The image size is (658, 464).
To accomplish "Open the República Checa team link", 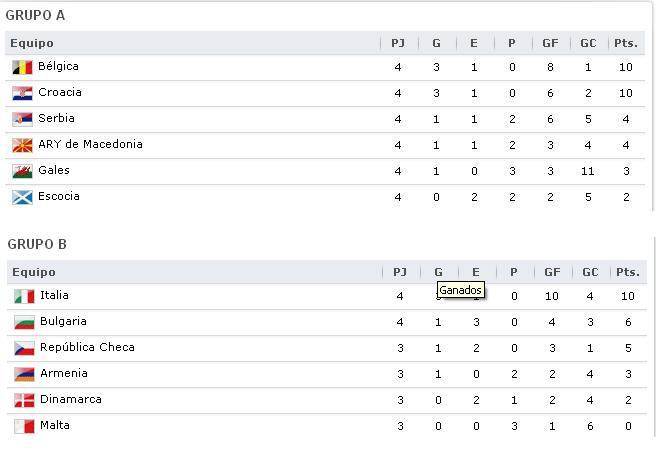I will pos(87,347).
